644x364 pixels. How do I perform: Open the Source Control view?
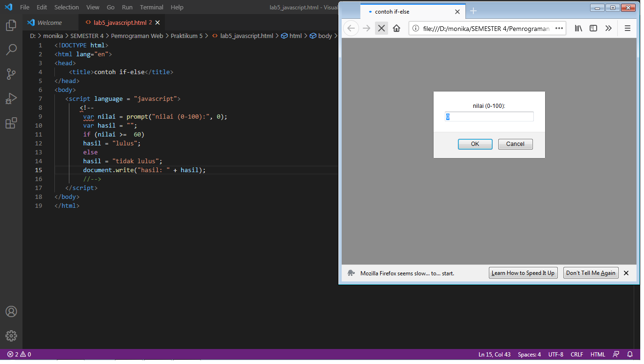11,74
